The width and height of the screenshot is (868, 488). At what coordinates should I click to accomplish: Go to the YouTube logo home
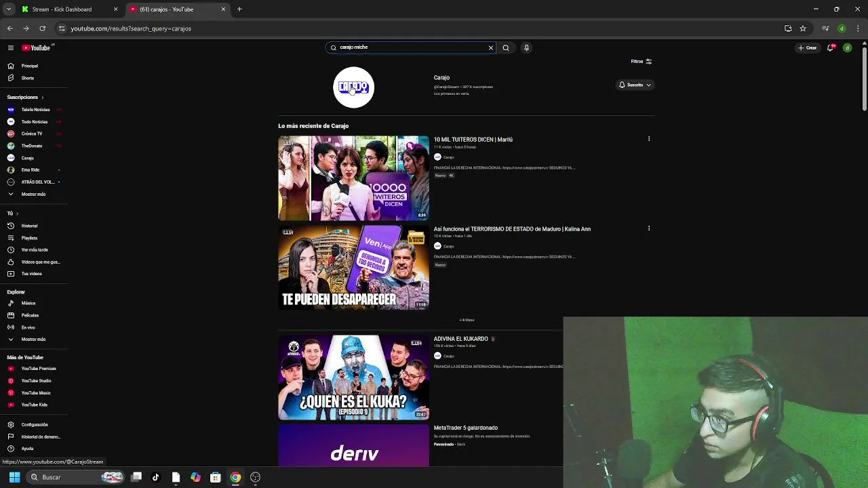(36, 47)
